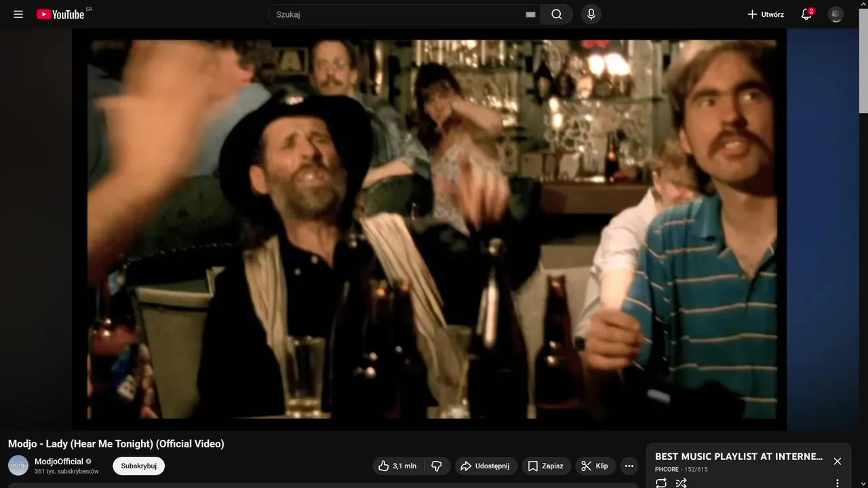This screenshot has width=868, height=488.
Task: Go to YouTube home via logo
Action: coord(60,14)
